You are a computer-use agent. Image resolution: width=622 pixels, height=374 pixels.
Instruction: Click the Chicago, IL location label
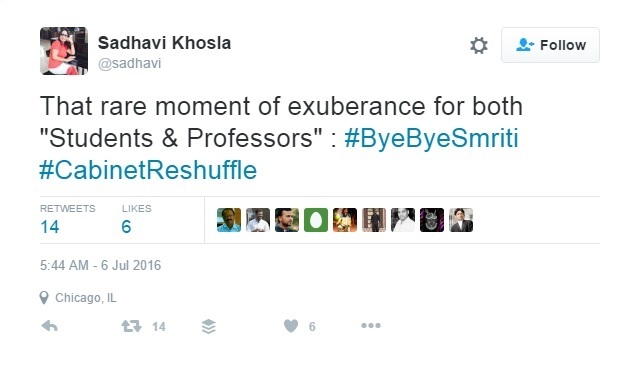pyautogui.click(x=86, y=297)
